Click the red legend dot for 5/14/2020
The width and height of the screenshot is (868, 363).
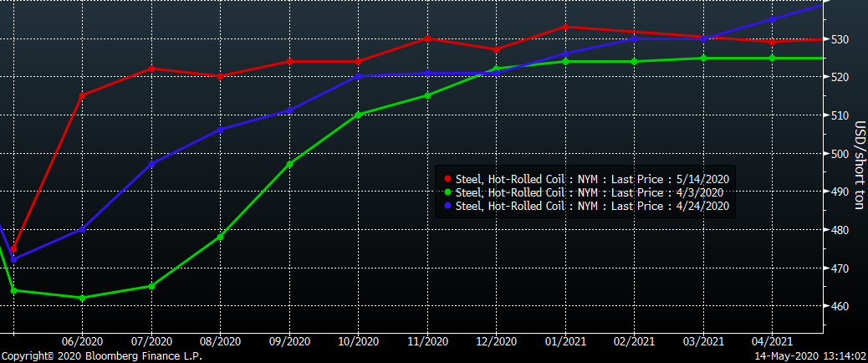[x=447, y=180]
